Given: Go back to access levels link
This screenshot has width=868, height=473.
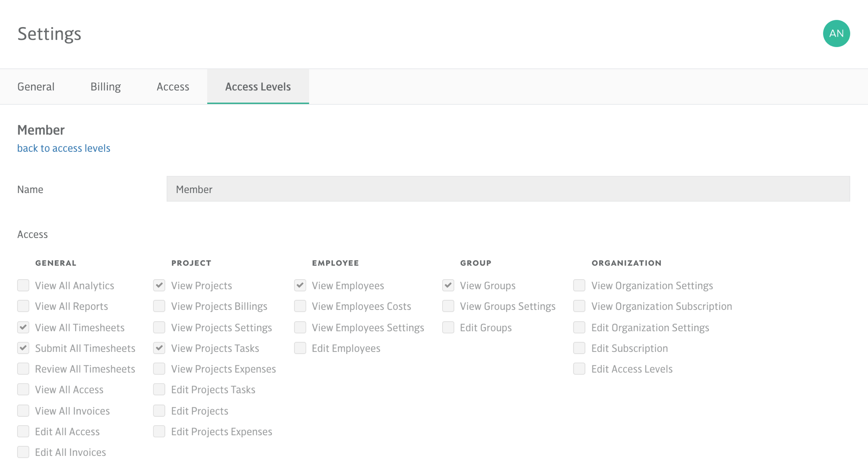Looking at the screenshot, I should [64, 148].
